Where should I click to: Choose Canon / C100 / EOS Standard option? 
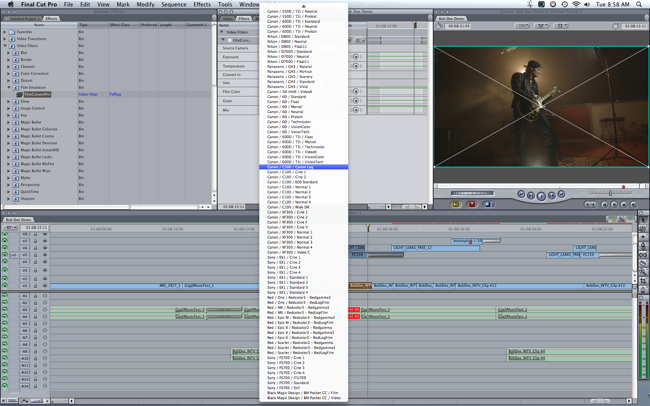(303, 182)
